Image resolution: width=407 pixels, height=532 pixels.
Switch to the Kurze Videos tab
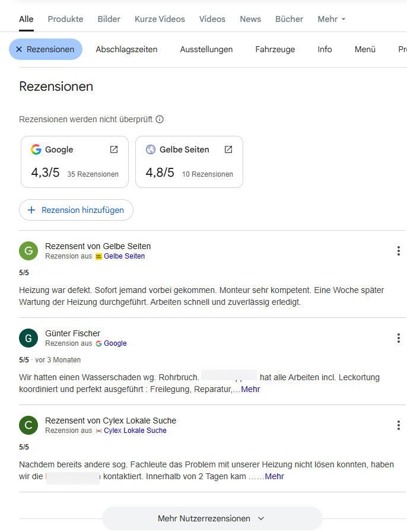click(160, 19)
